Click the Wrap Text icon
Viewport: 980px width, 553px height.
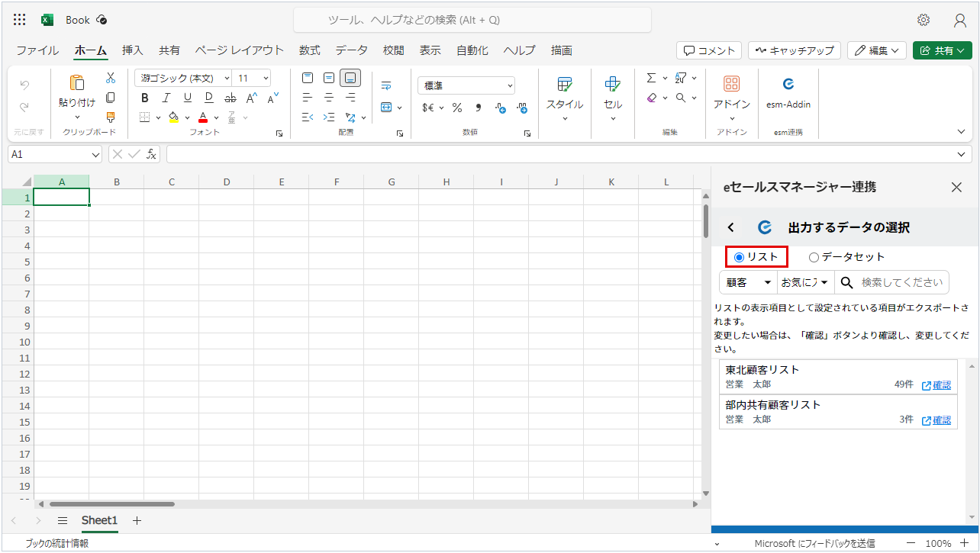(x=386, y=85)
